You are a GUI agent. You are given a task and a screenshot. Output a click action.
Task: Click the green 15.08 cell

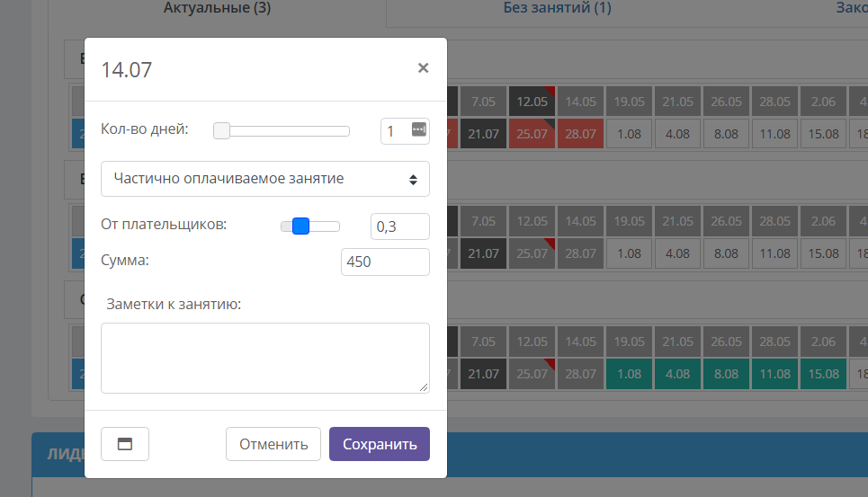click(824, 374)
